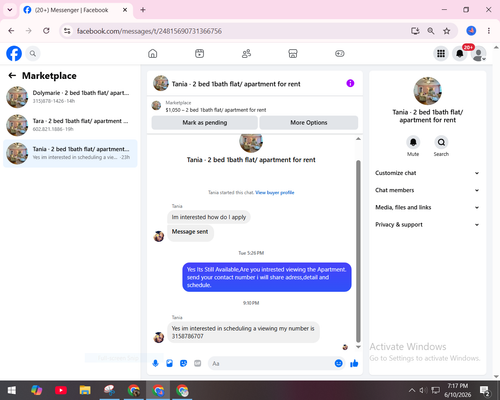The height and width of the screenshot is (400, 500).
Task: Open the Tara conversation
Action: point(70,125)
